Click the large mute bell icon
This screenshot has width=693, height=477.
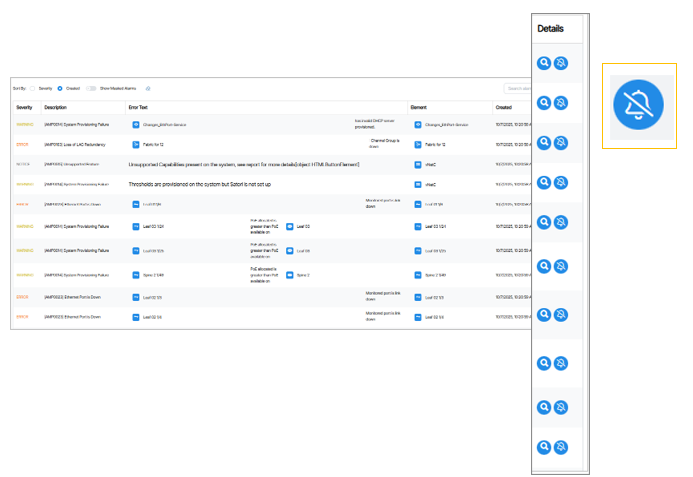click(639, 105)
